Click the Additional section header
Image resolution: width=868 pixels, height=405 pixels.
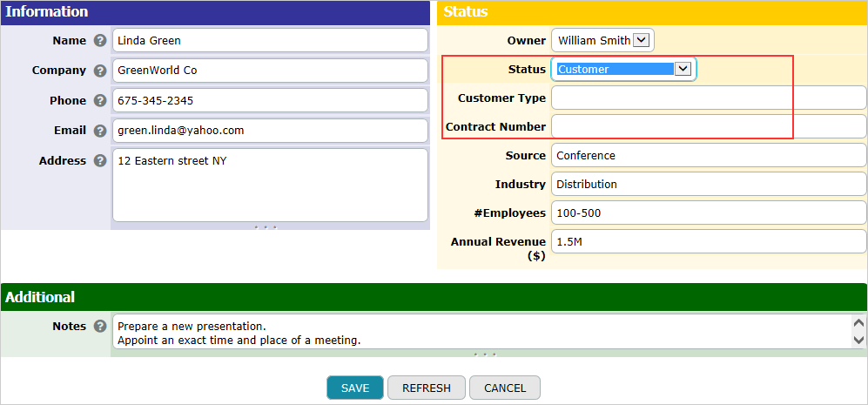(x=434, y=298)
